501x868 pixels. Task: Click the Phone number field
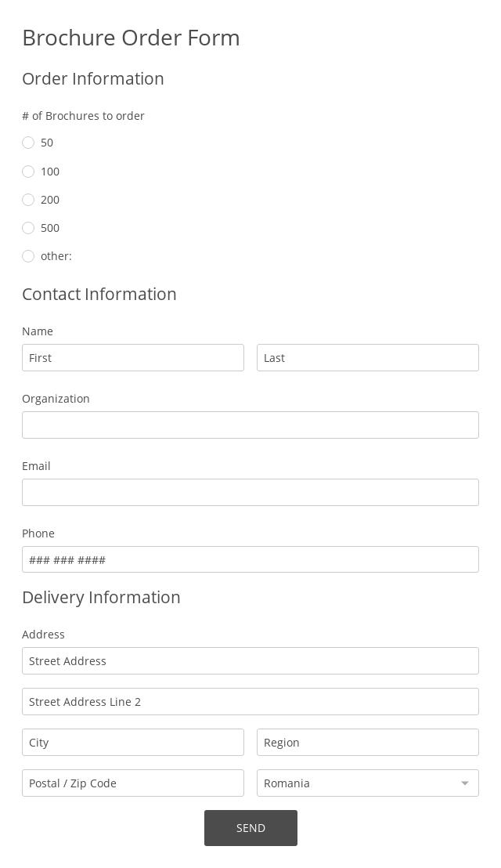[250, 560]
